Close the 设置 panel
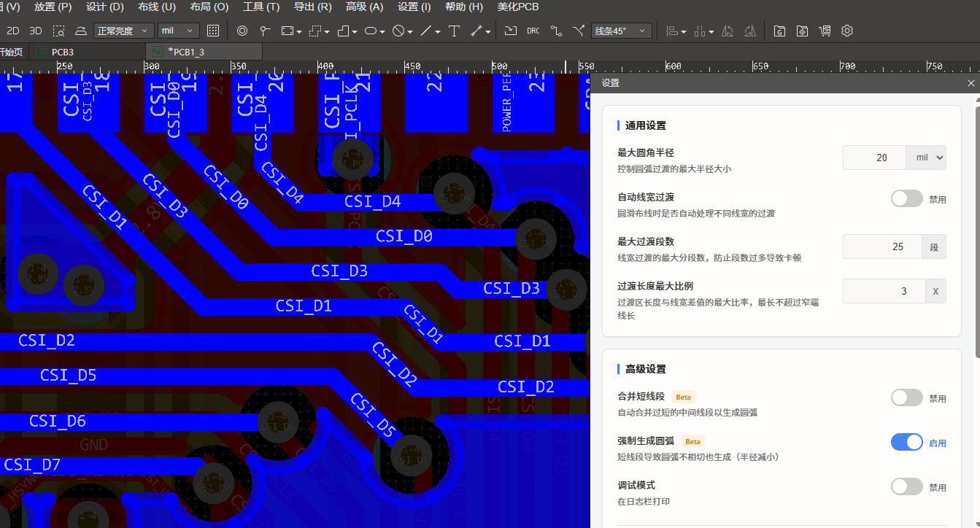 coord(971,83)
